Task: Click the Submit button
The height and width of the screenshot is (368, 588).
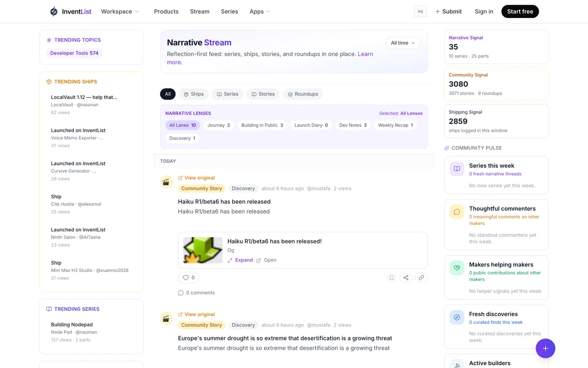Action: (448, 11)
